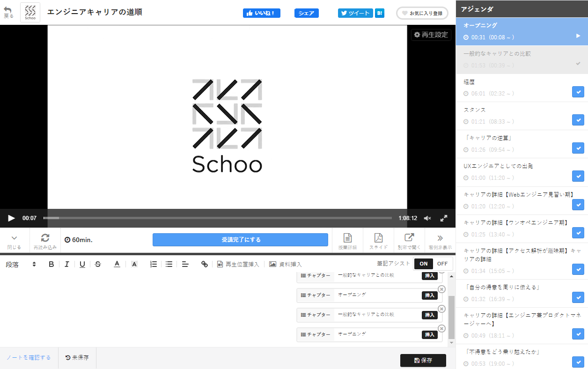Jump to the 一般的なキャリアとの比較 agenda item
The image size is (588, 369).
pos(522,59)
